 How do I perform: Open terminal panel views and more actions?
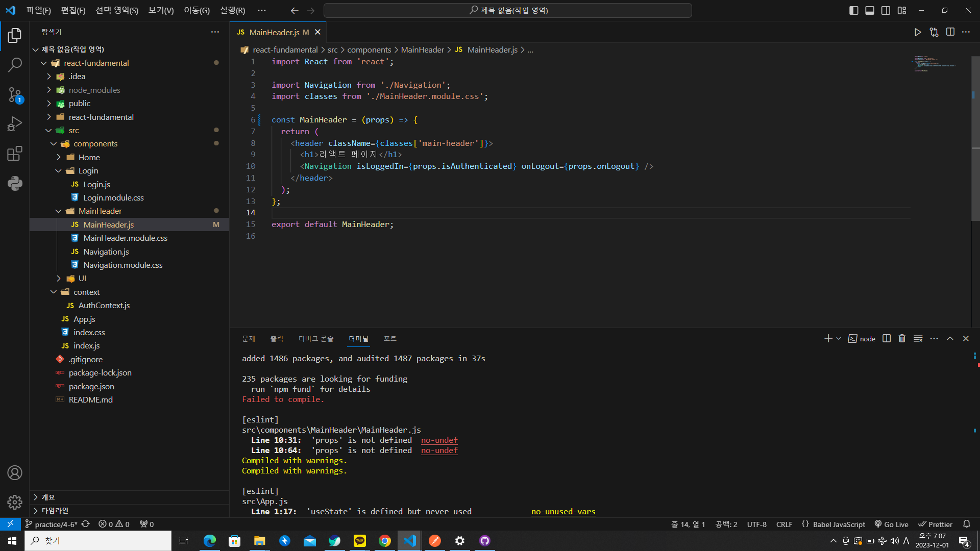(x=934, y=338)
